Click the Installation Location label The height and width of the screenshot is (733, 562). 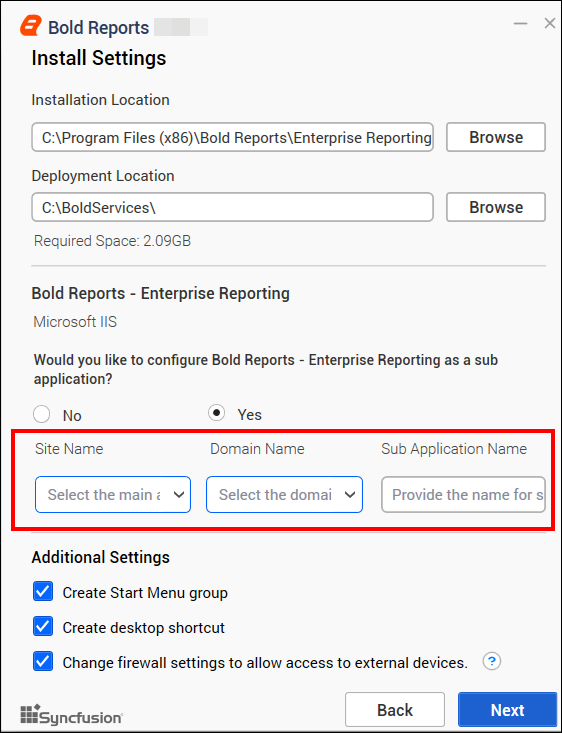[101, 100]
